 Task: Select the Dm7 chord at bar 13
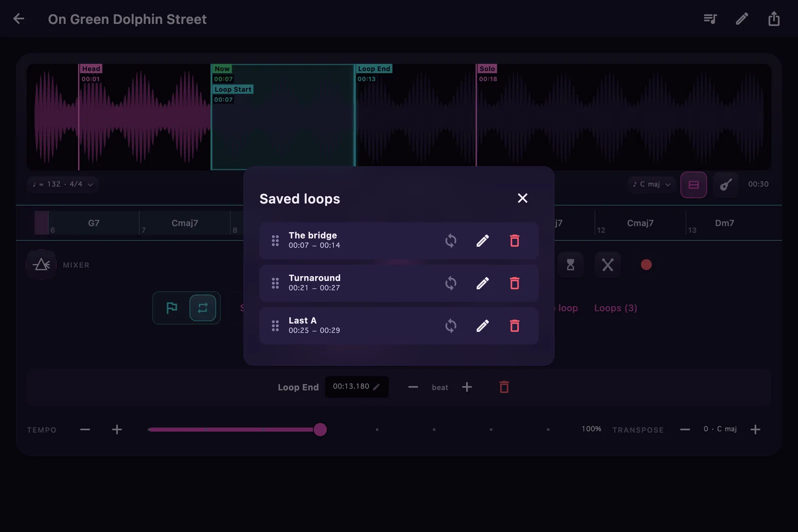click(x=724, y=223)
